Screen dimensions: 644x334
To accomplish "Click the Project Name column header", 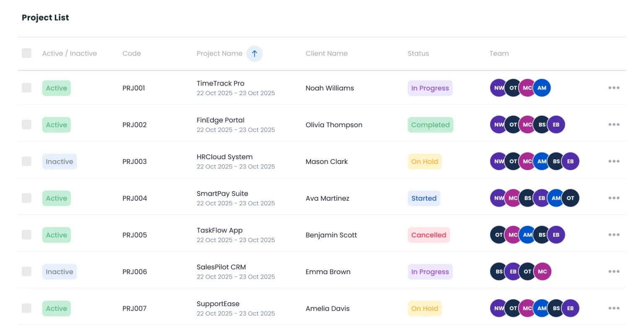I will pos(219,54).
